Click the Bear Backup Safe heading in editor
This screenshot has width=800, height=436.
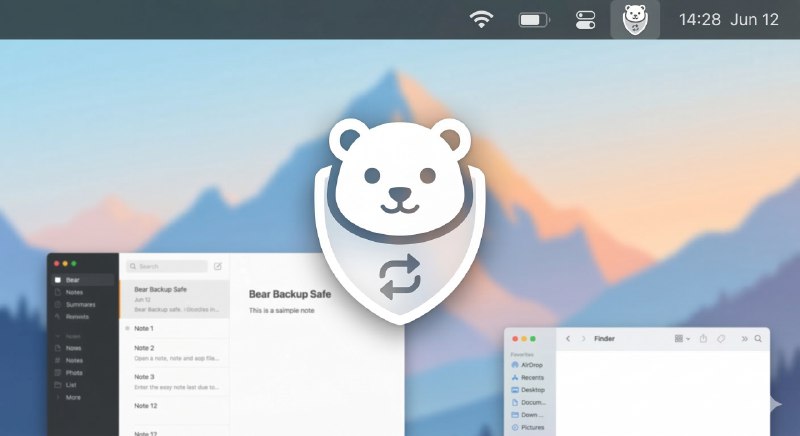[290, 294]
